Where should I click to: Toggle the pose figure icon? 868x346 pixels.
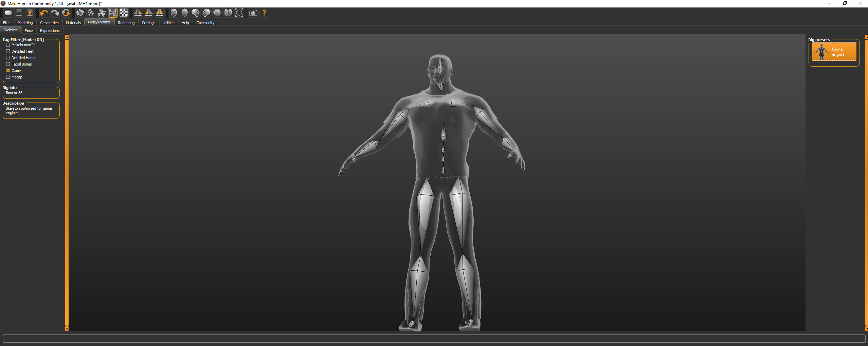click(102, 13)
